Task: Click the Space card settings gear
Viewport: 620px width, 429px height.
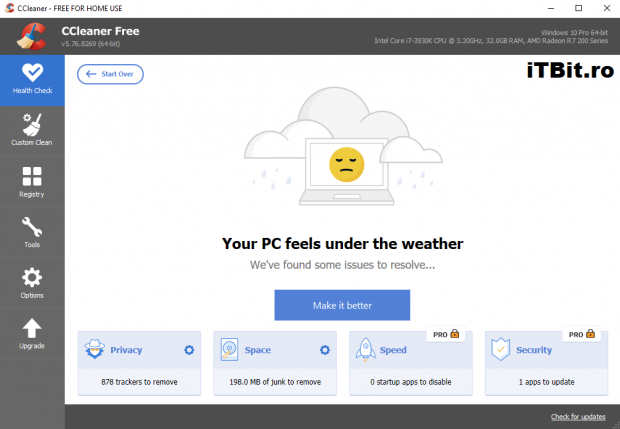Action: click(x=324, y=350)
